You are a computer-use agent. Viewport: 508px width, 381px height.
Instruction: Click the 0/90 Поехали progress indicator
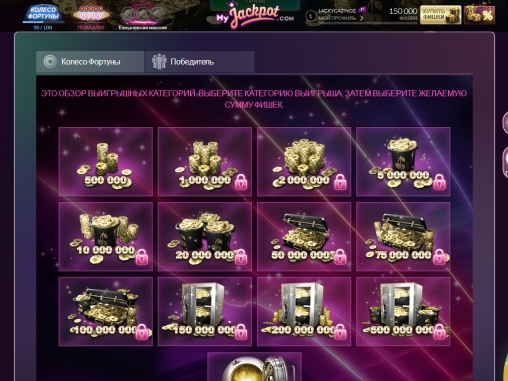tap(91, 17)
